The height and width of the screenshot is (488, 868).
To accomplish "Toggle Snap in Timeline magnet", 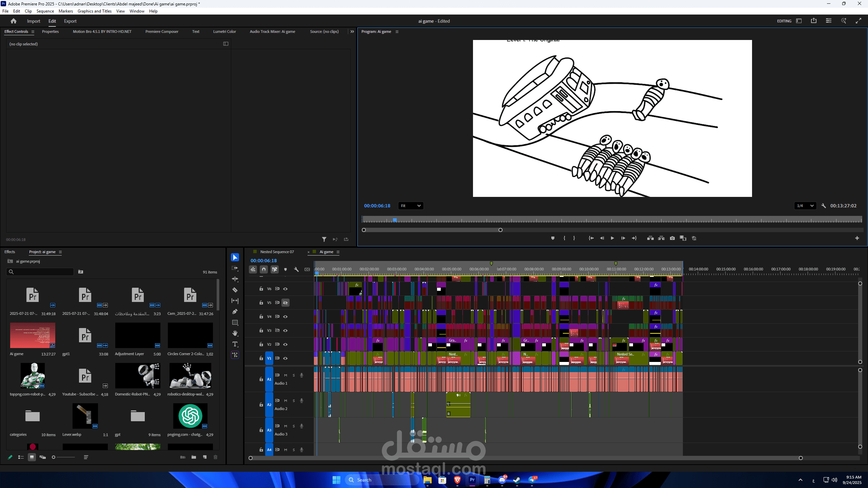I will (264, 269).
